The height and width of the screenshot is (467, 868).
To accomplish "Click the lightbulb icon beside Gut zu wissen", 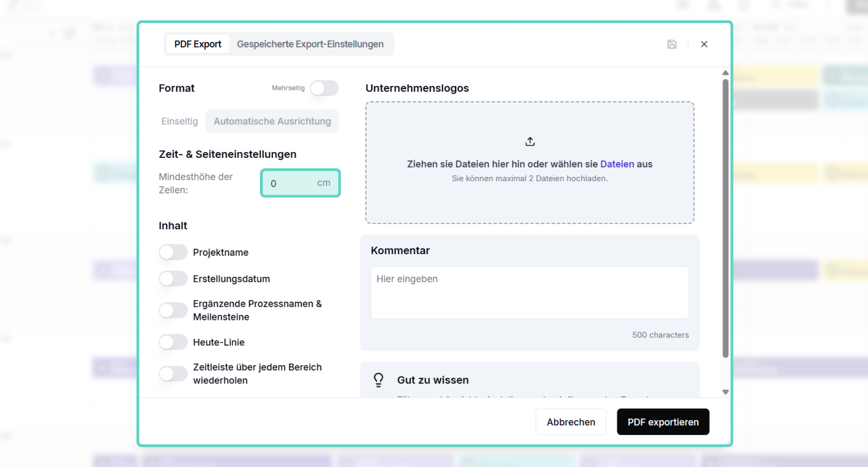I will coord(378,380).
